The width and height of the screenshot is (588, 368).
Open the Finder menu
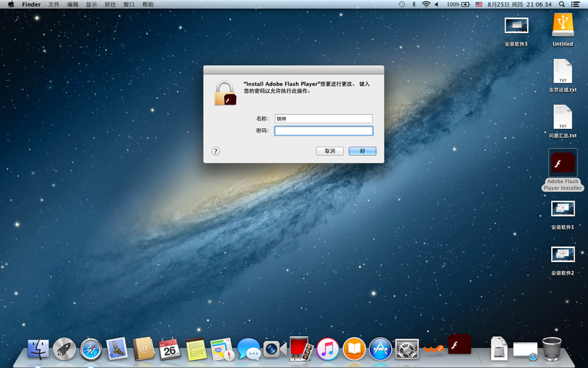(31, 4)
